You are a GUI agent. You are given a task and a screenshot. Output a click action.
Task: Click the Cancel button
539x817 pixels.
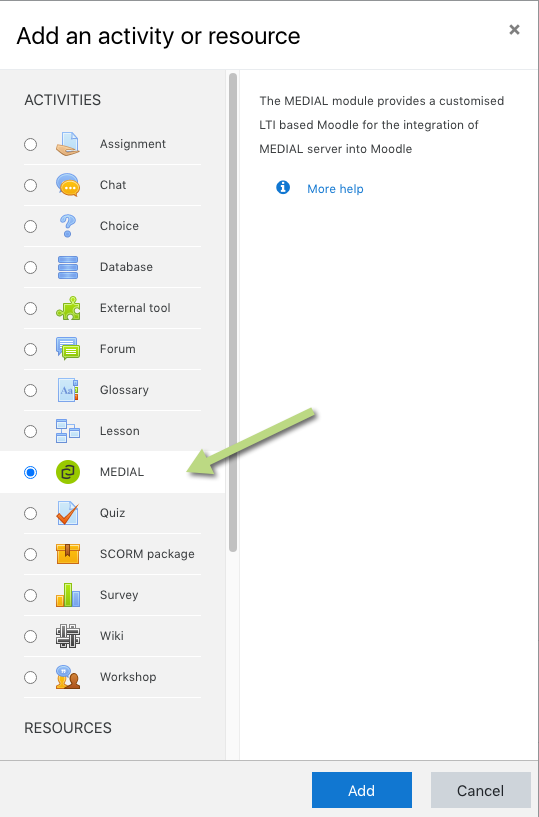point(480,790)
